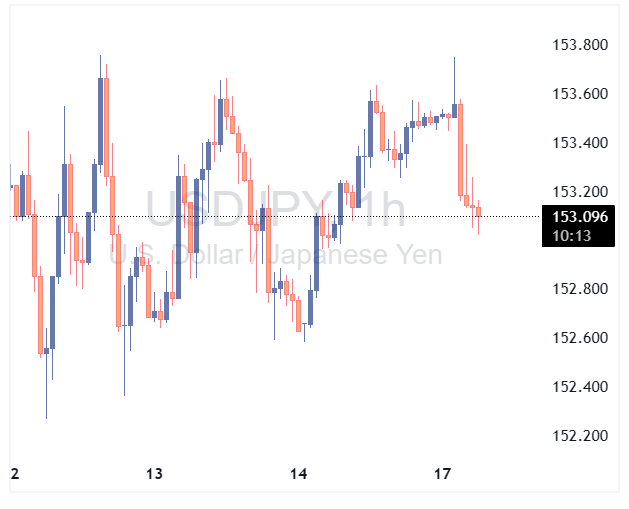Click the USDJPY 1h watermark text

276,210
